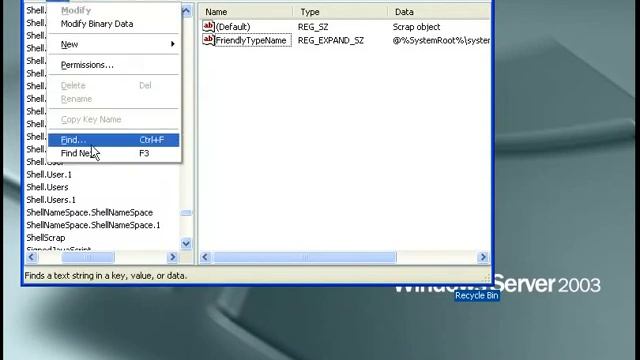
Task: Click the @%SystemRoot% data cell
Action: coord(441,40)
